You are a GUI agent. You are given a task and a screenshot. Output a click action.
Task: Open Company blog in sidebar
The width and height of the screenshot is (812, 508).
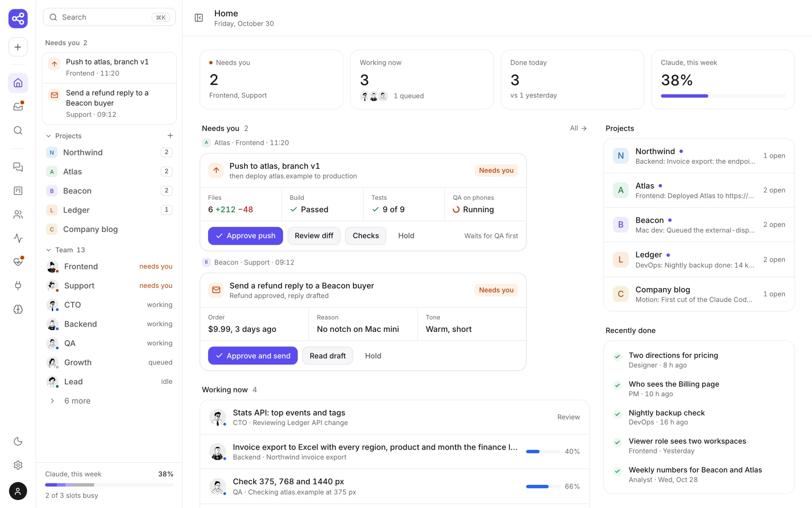pos(109,229)
